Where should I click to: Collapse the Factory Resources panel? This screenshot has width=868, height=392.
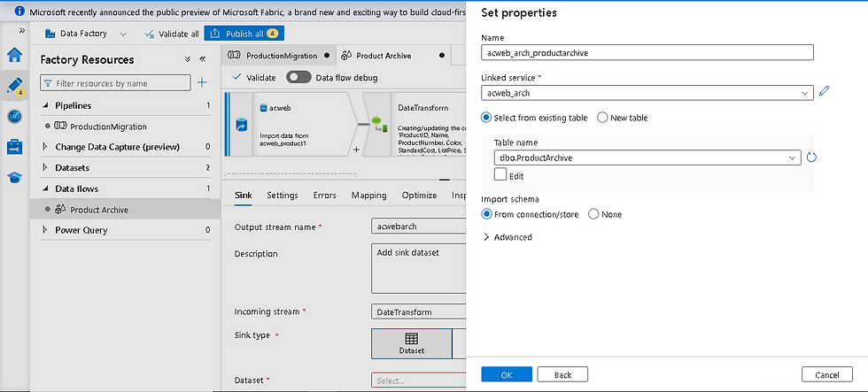[203, 59]
